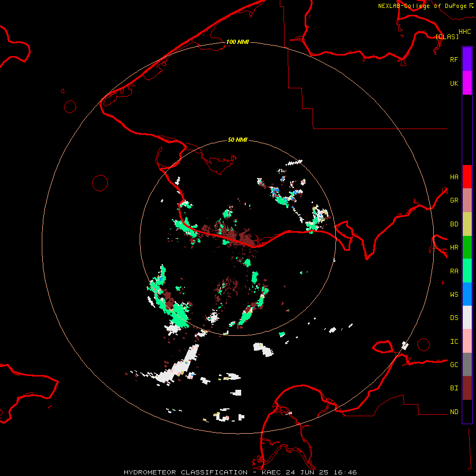Click the "50 NMI" range ring label
This screenshot has height=476, width=476.
237,140
